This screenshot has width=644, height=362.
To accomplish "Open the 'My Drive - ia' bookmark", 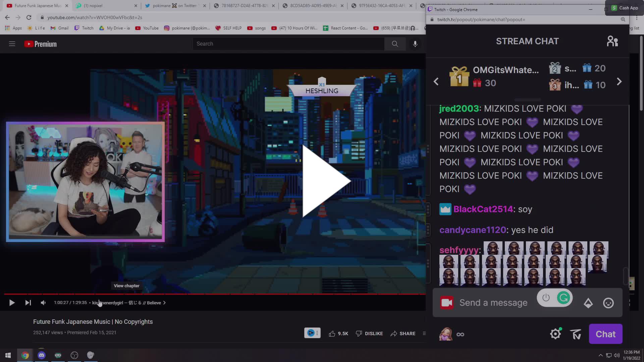I will (x=114, y=28).
